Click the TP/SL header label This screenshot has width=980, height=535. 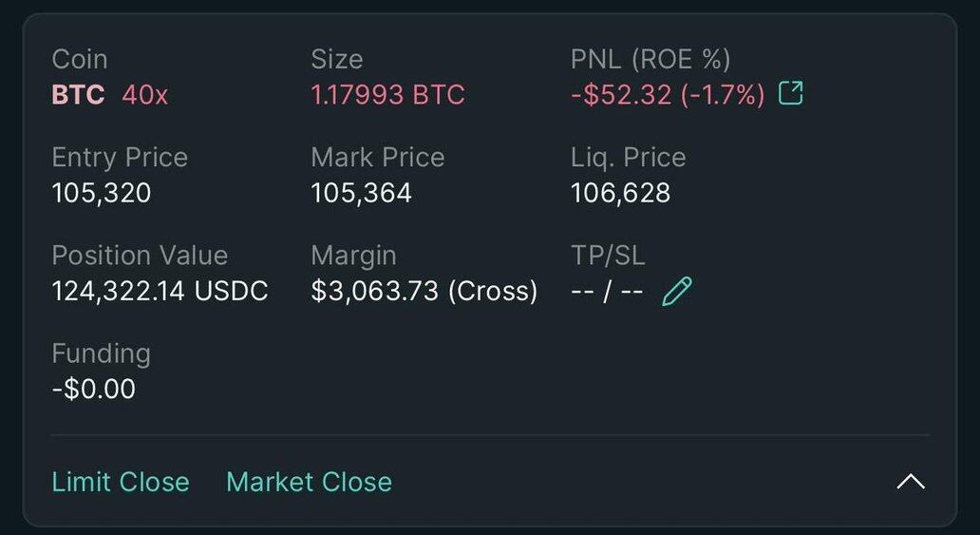point(608,256)
